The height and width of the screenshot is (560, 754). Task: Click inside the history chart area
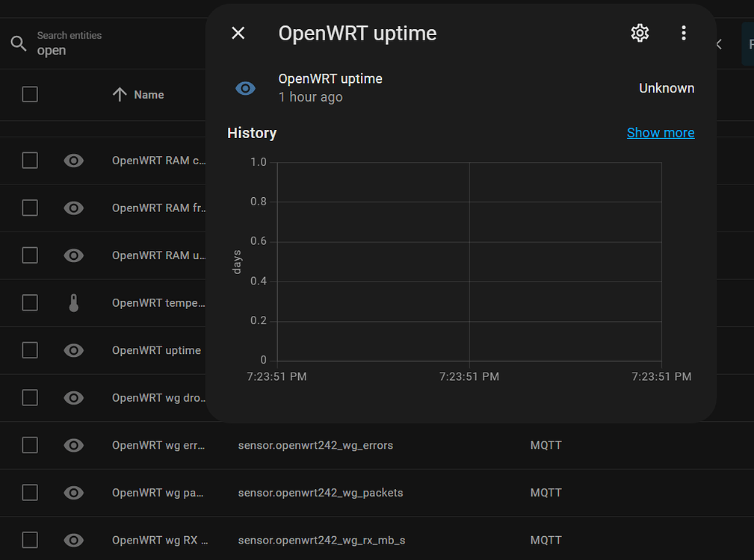coord(469,261)
